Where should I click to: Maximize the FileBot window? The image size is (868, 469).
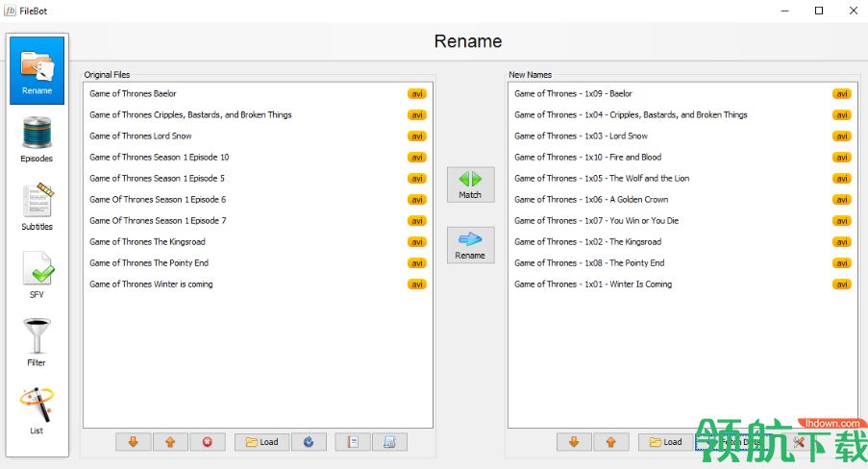[x=819, y=11]
